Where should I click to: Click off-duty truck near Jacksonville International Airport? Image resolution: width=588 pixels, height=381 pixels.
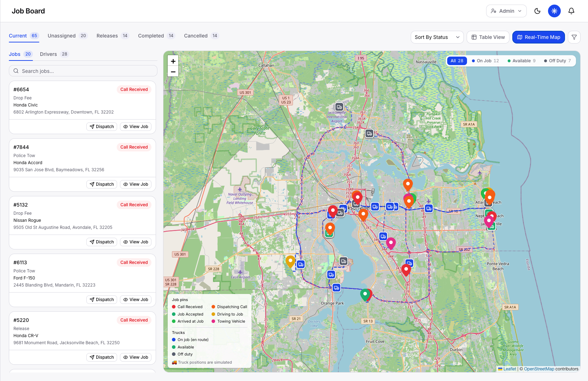pos(339,107)
